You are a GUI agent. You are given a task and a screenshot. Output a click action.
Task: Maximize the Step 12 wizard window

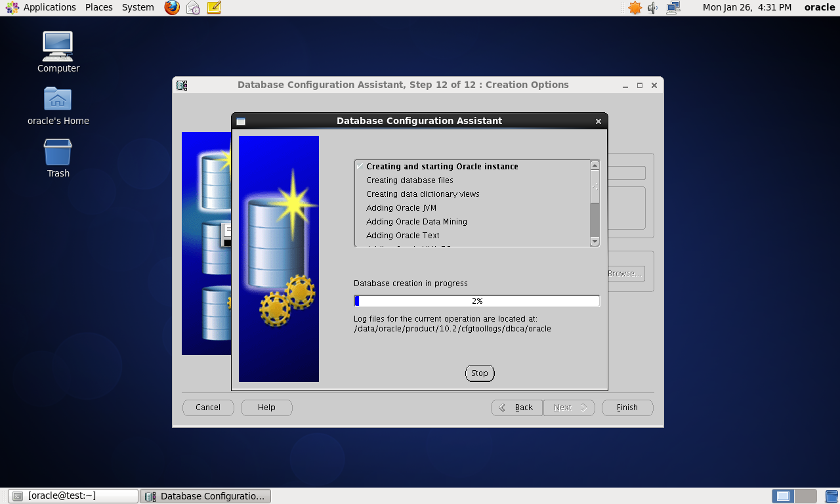pyautogui.click(x=640, y=85)
